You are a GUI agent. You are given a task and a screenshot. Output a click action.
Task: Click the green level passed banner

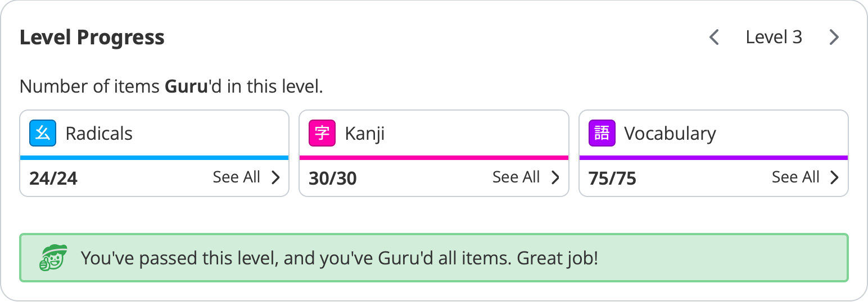[433, 258]
